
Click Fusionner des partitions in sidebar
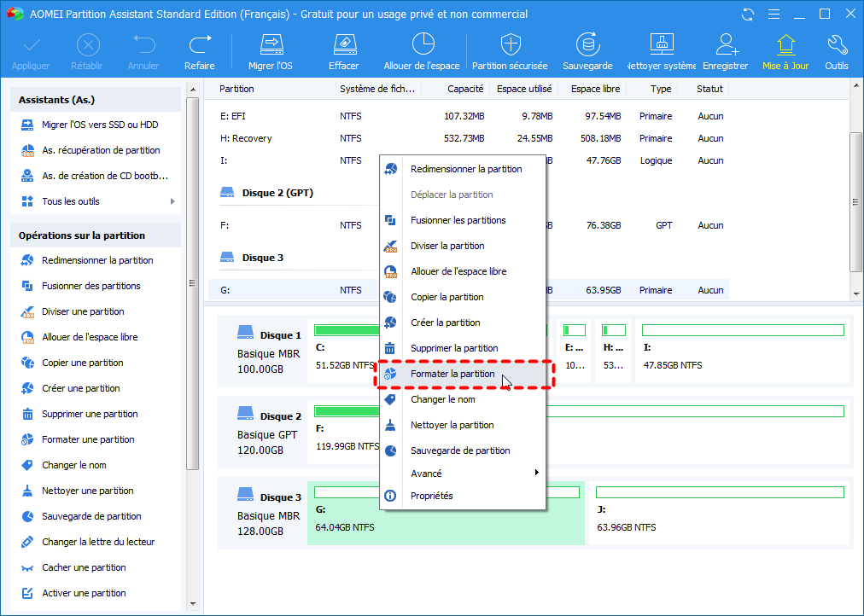click(x=96, y=286)
